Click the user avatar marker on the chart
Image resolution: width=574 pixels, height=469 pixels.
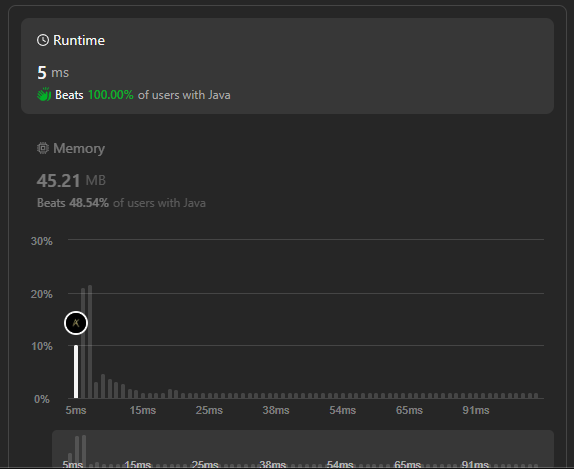coord(76,323)
